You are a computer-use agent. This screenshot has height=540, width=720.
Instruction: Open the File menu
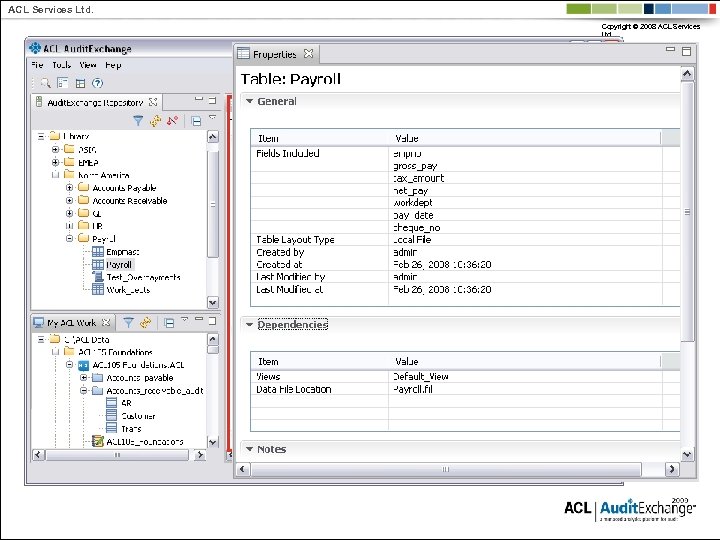37,65
